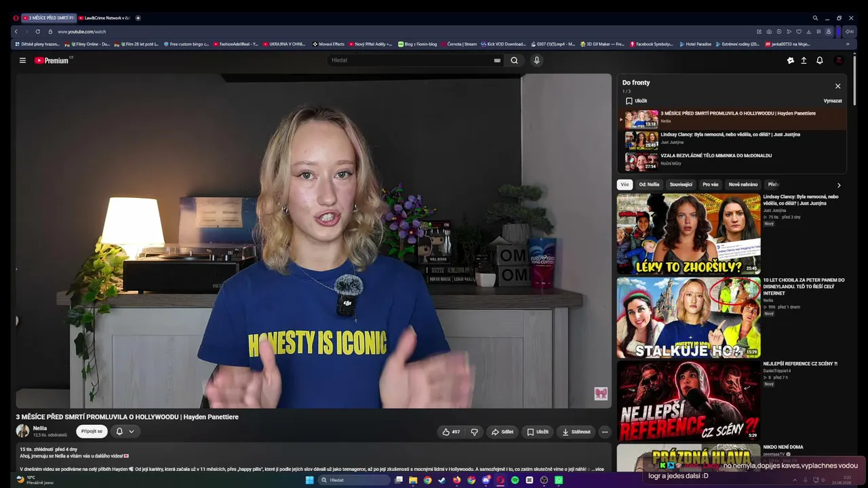
Task: Select queue item Lindsay Clancy video
Action: click(x=732, y=139)
